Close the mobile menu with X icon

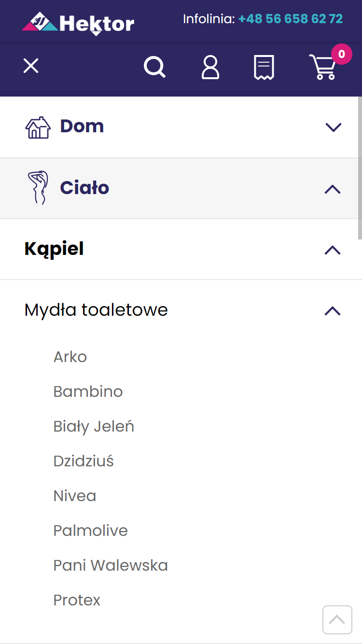[x=31, y=66]
